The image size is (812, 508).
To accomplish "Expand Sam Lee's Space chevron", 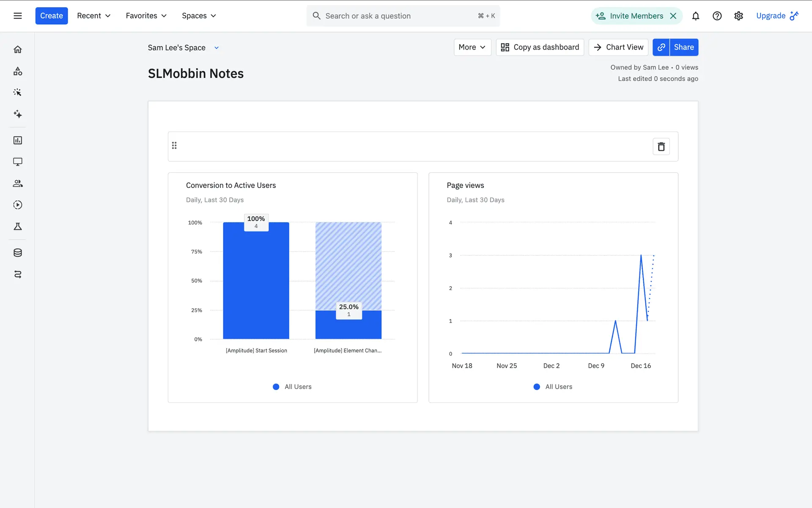I will (x=217, y=48).
